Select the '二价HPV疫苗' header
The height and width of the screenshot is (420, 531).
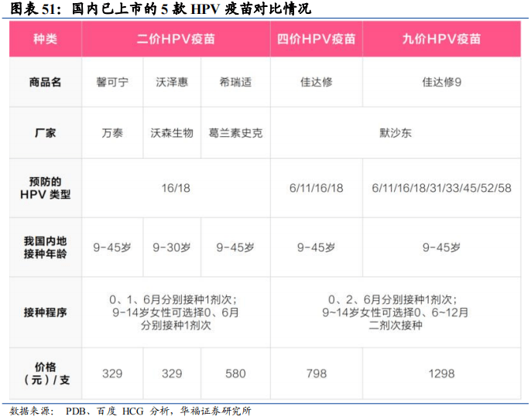[x=176, y=39]
